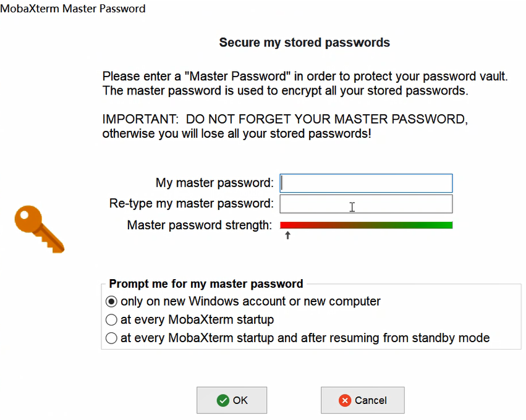Click the Re-type my master password: label
The image size is (526, 420).
pos(192,203)
